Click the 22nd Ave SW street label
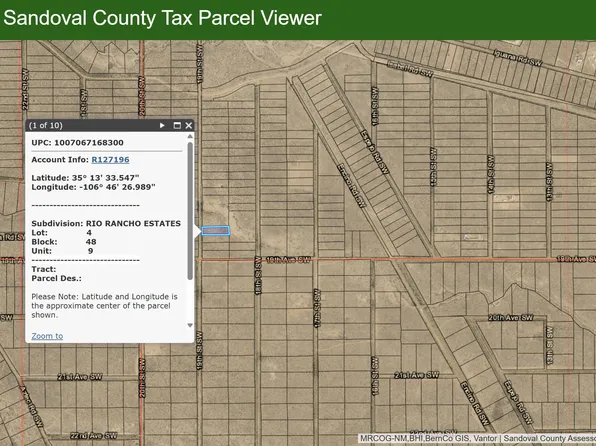Screen dimensions: 596x446 [94, 436]
